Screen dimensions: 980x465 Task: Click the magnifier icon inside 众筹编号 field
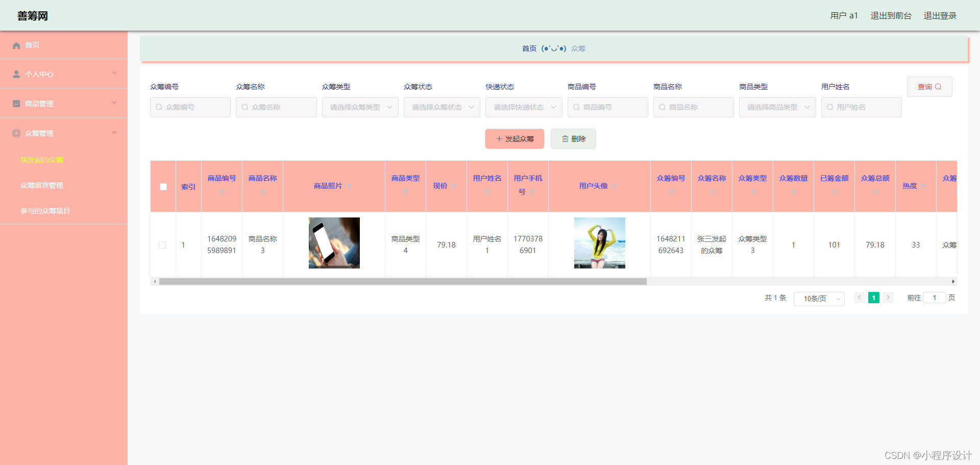[x=158, y=107]
